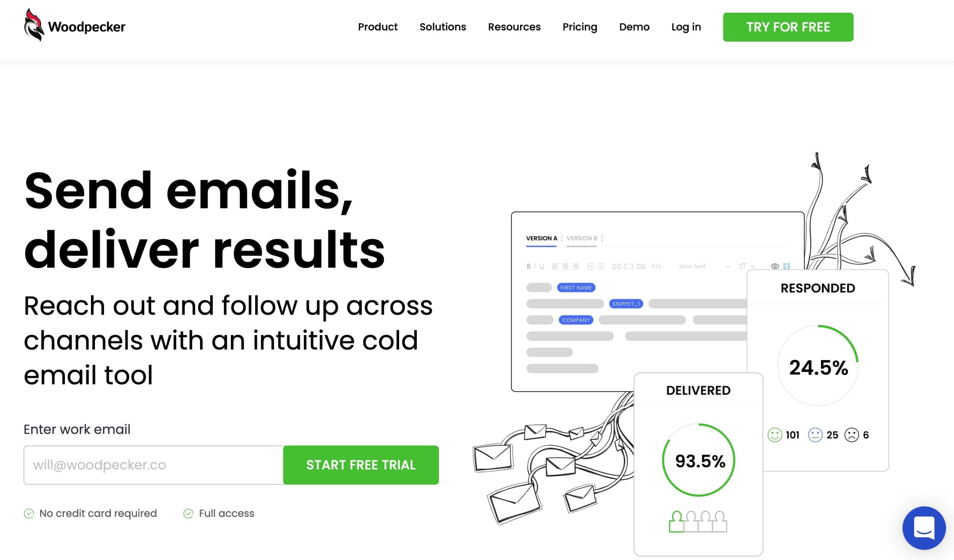The image size is (954, 560).
Task: Click the START FREE TRIAL button
Action: tap(360, 465)
